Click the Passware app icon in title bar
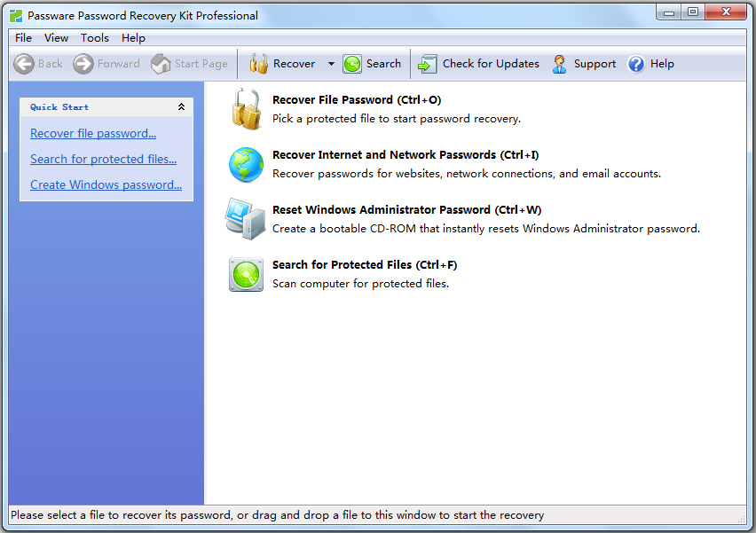 click(16, 15)
